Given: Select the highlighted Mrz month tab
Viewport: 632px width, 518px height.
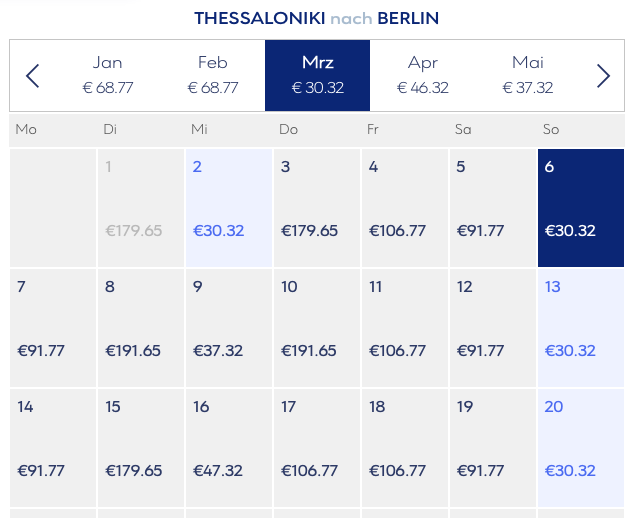Looking at the screenshot, I should click(318, 76).
